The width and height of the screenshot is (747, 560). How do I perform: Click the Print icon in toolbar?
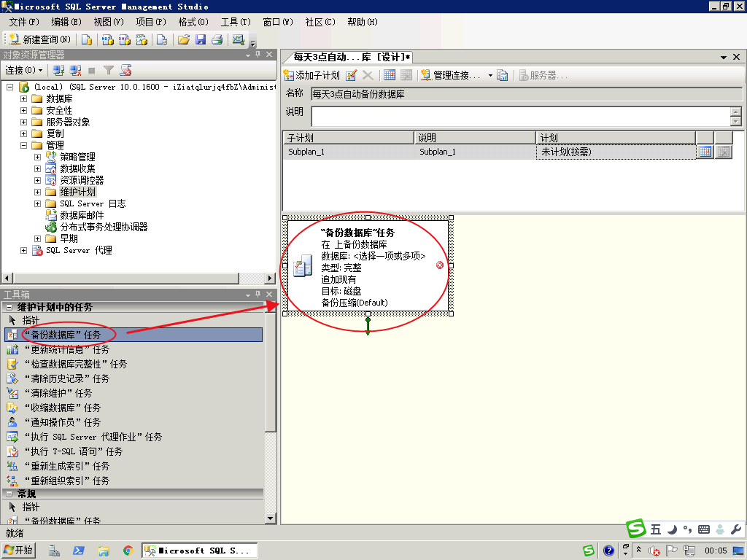coord(217,39)
